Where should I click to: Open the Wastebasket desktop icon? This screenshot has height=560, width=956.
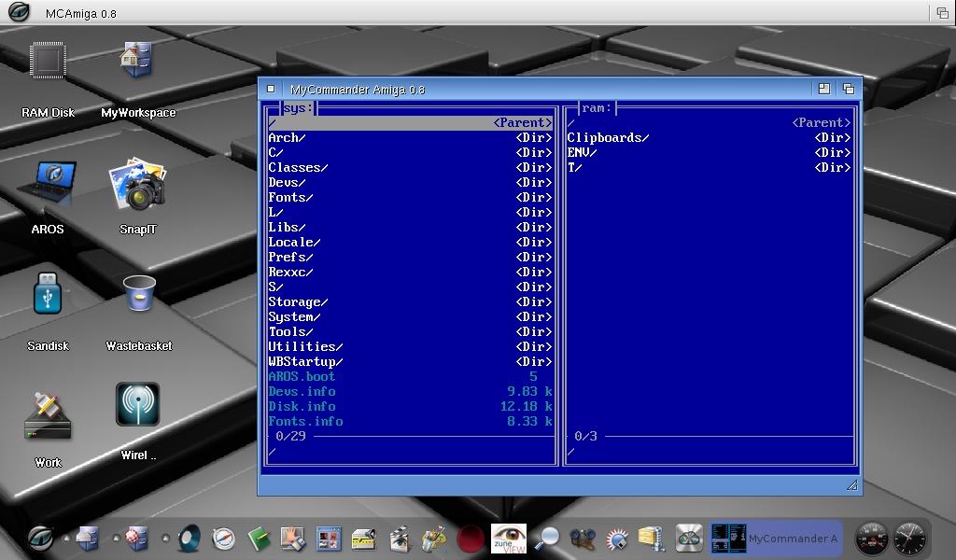point(139,293)
